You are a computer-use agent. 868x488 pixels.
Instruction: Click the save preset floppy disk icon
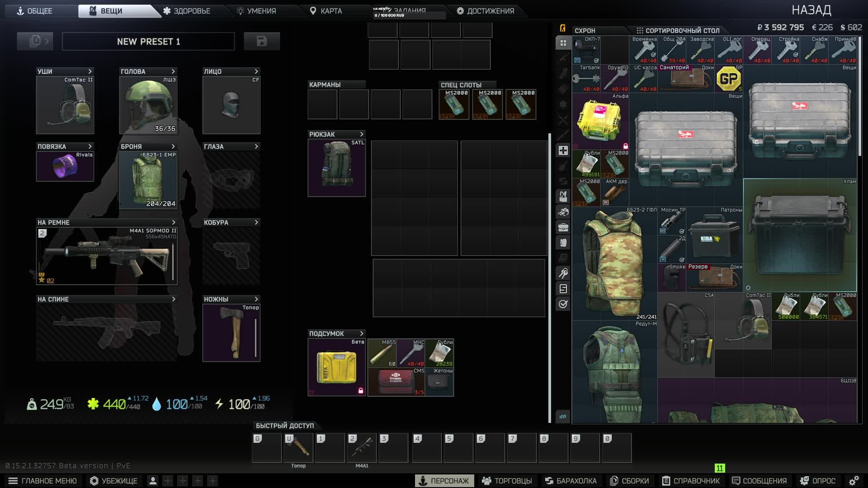click(261, 41)
